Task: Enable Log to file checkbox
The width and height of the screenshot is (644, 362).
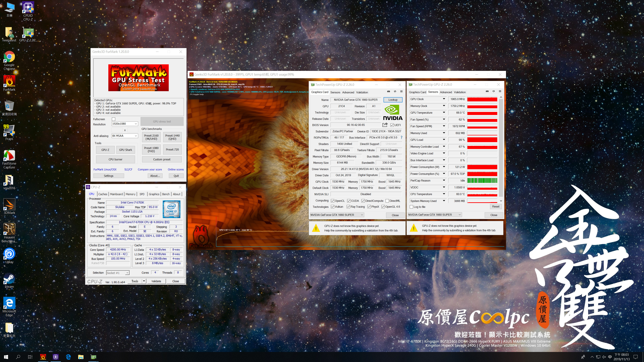Action: pos(411,207)
